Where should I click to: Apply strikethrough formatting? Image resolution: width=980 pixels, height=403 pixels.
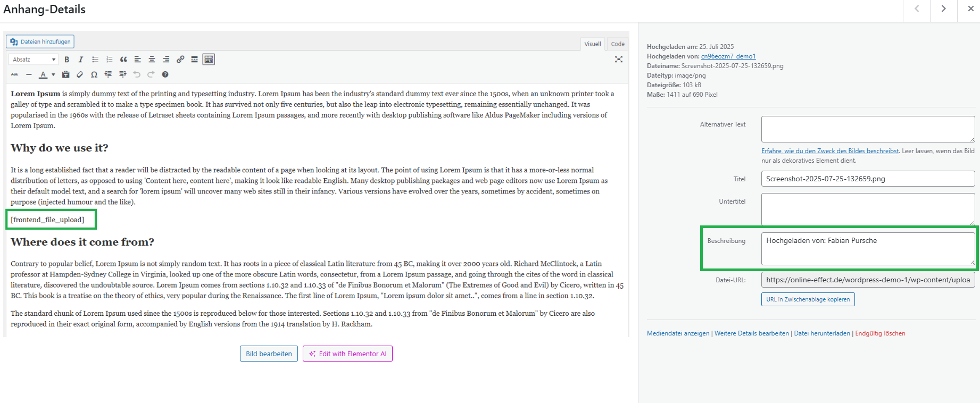point(15,74)
